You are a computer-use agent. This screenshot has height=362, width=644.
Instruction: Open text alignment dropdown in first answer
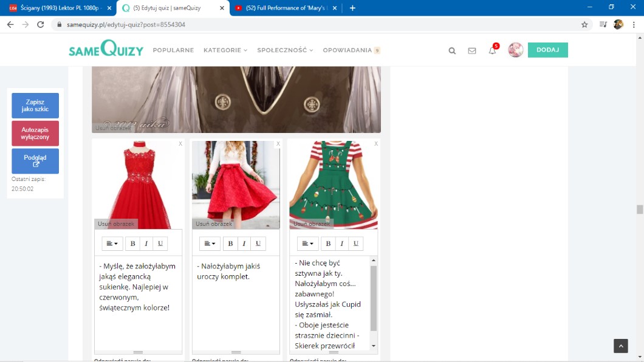[x=112, y=244]
